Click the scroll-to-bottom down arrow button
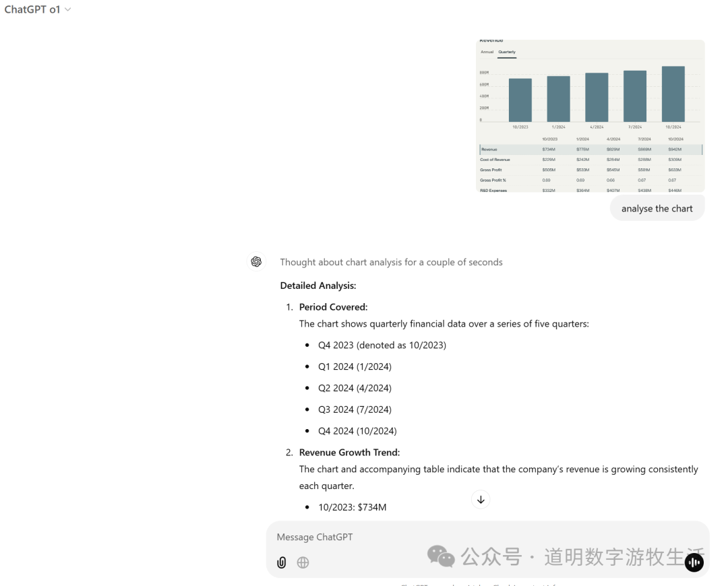The image size is (728, 586). [x=481, y=499]
